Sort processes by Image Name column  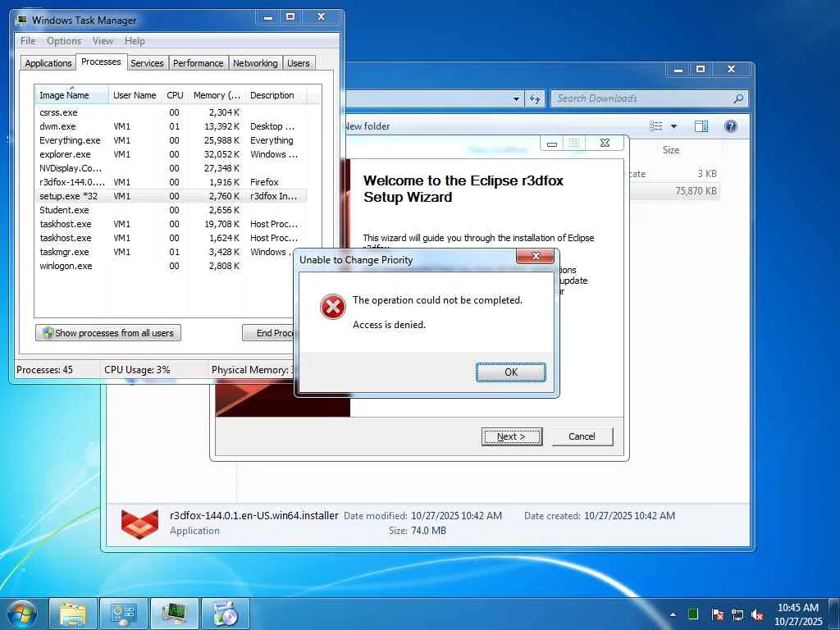click(72, 95)
